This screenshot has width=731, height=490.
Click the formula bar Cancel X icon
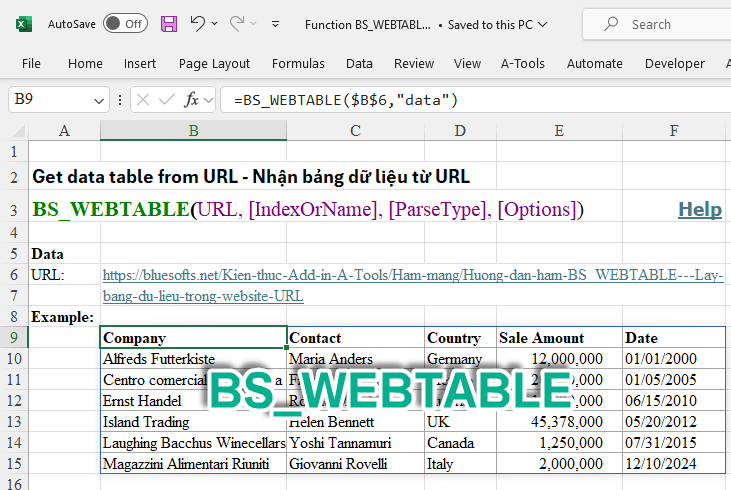(143, 99)
